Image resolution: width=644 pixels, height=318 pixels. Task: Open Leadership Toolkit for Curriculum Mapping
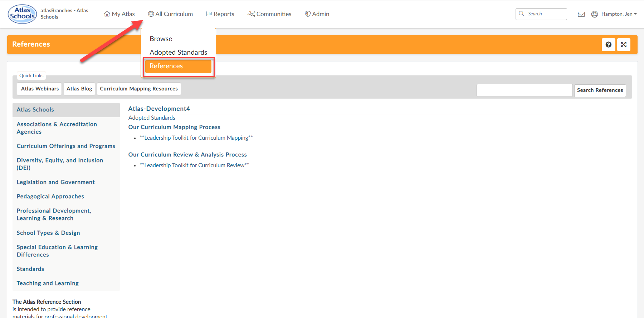[x=196, y=138]
